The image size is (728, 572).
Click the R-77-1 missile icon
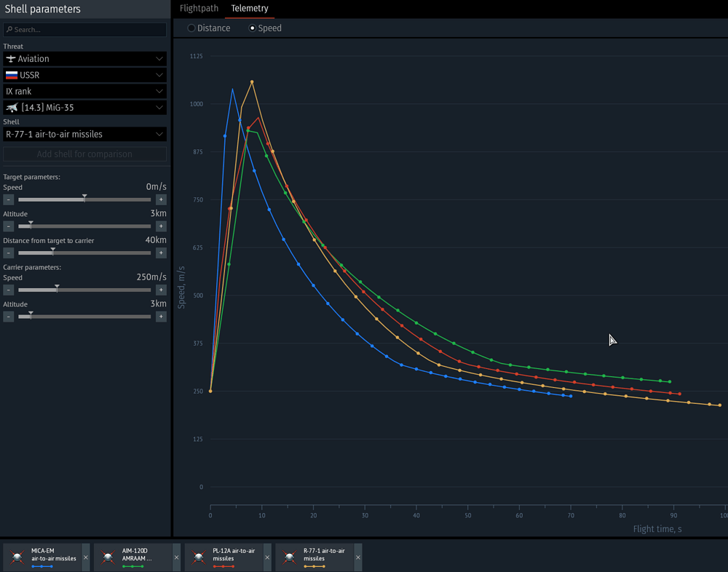[x=289, y=557]
